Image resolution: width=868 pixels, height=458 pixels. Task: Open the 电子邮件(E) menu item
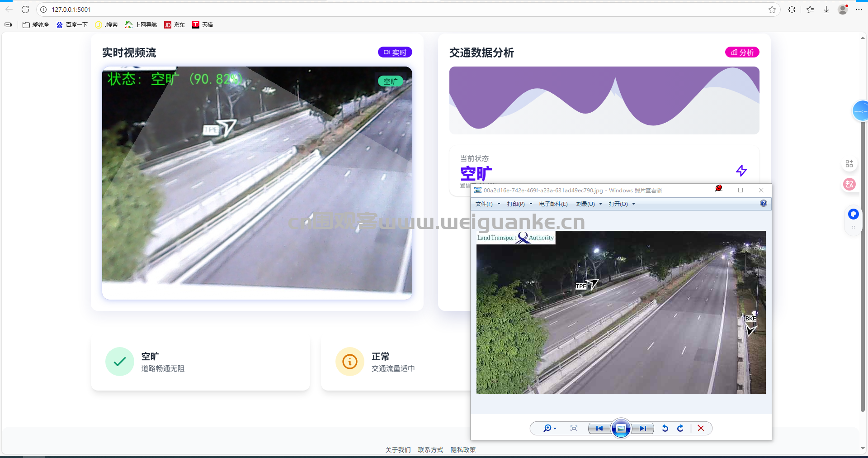point(553,204)
